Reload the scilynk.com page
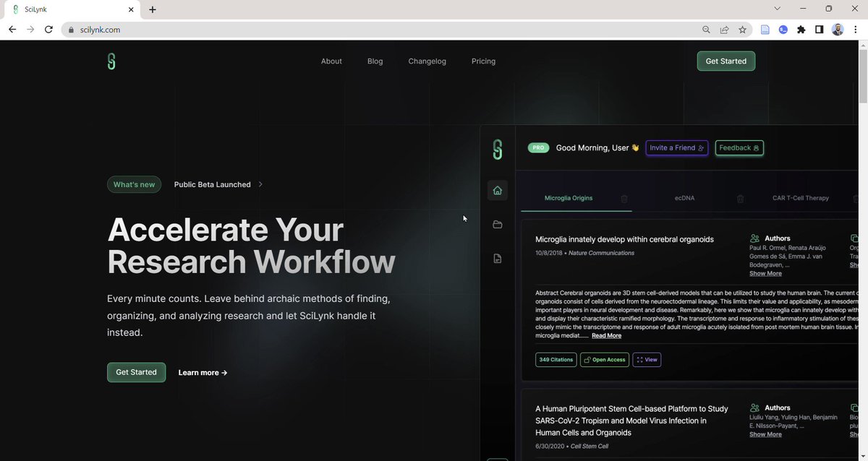The width and height of the screenshot is (868, 461). pyautogui.click(x=48, y=30)
